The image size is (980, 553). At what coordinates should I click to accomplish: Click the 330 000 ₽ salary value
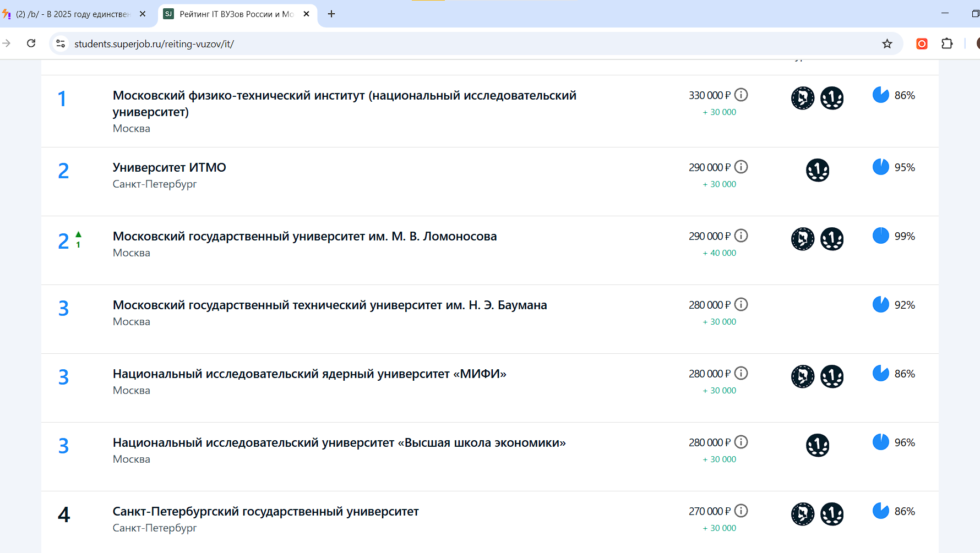point(710,95)
